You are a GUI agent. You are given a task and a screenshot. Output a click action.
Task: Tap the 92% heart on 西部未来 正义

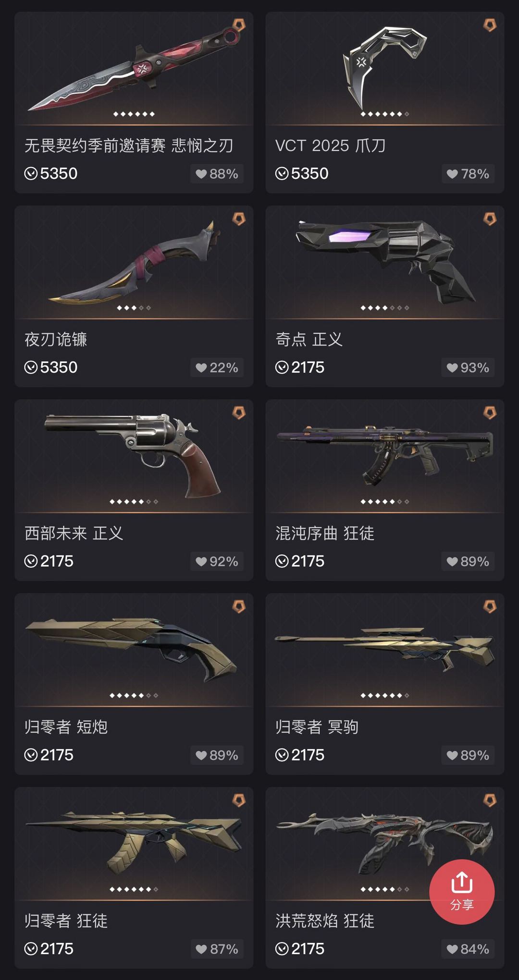(x=217, y=561)
